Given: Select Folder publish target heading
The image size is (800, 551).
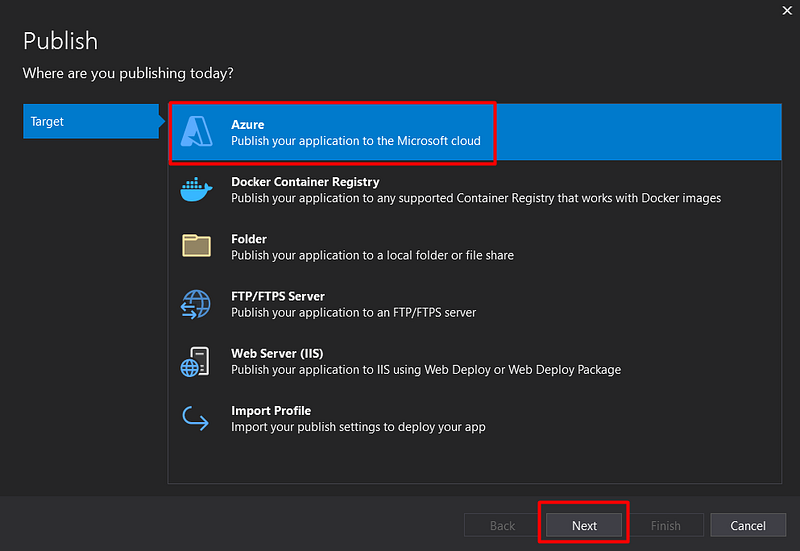Looking at the screenshot, I should 249,239.
